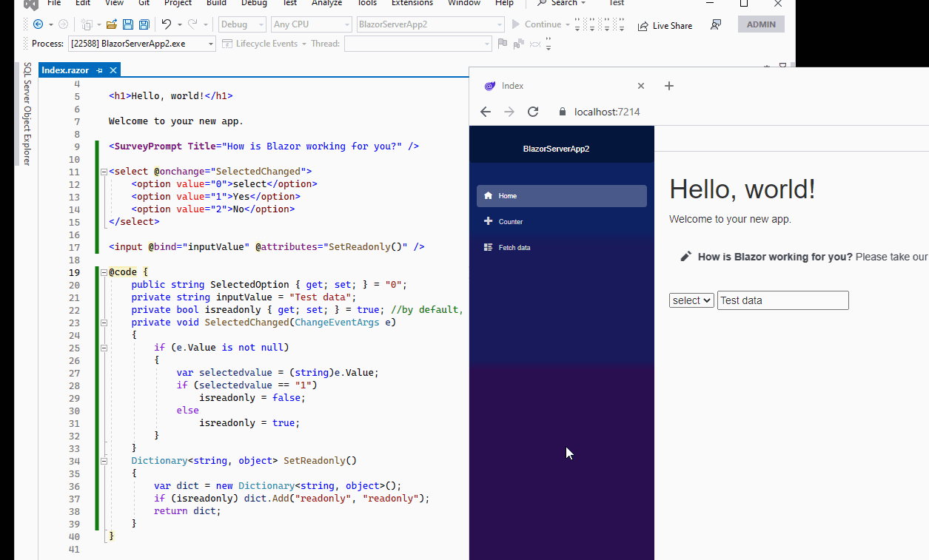Open the feedback icon next to Live Share
Image resolution: width=929 pixels, height=560 pixels.
pyautogui.click(x=715, y=25)
